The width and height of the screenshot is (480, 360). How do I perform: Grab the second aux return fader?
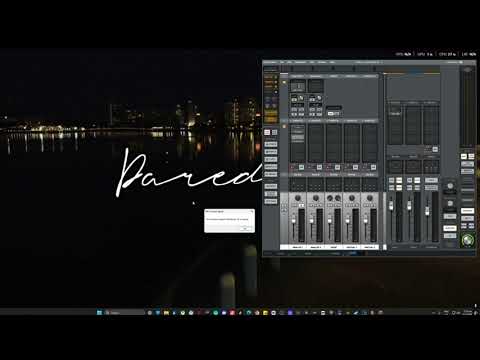(409, 206)
